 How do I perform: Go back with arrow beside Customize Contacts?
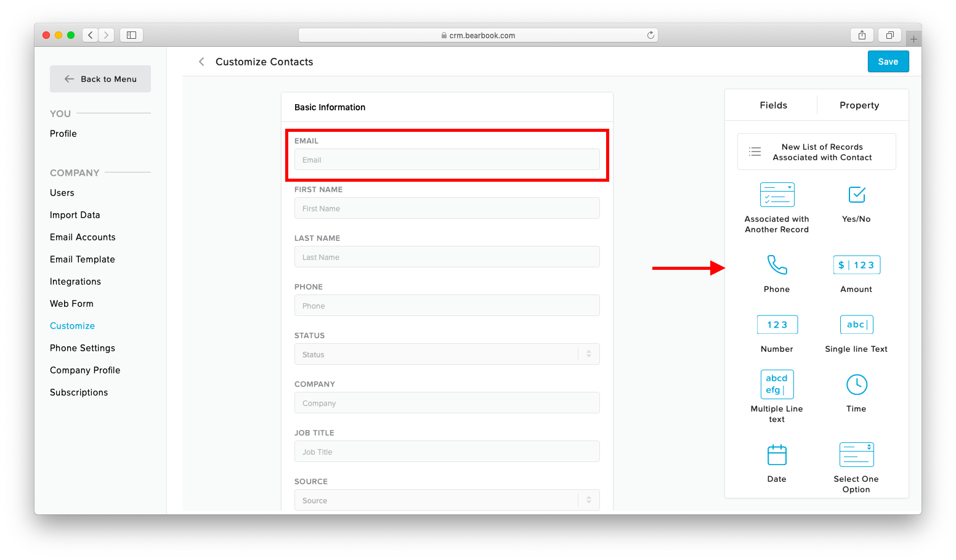pos(201,62)
